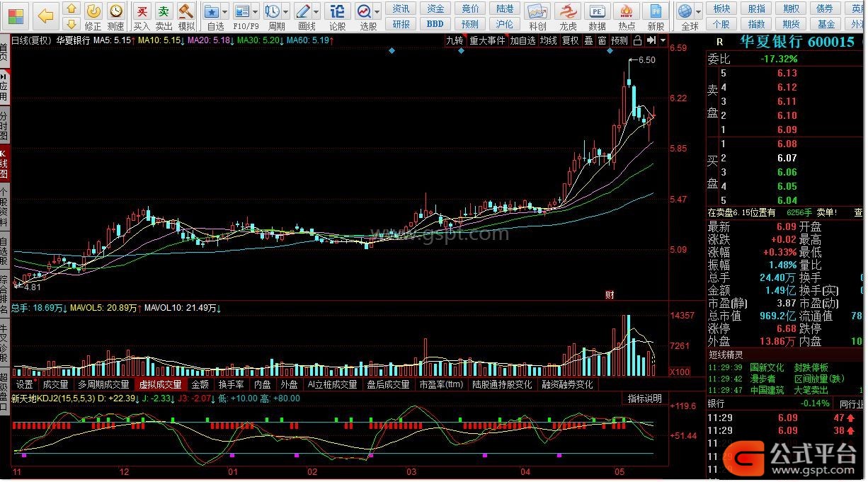Click the 加自选 add to watchlist button
868x482 pixels.
click(523, 40)
